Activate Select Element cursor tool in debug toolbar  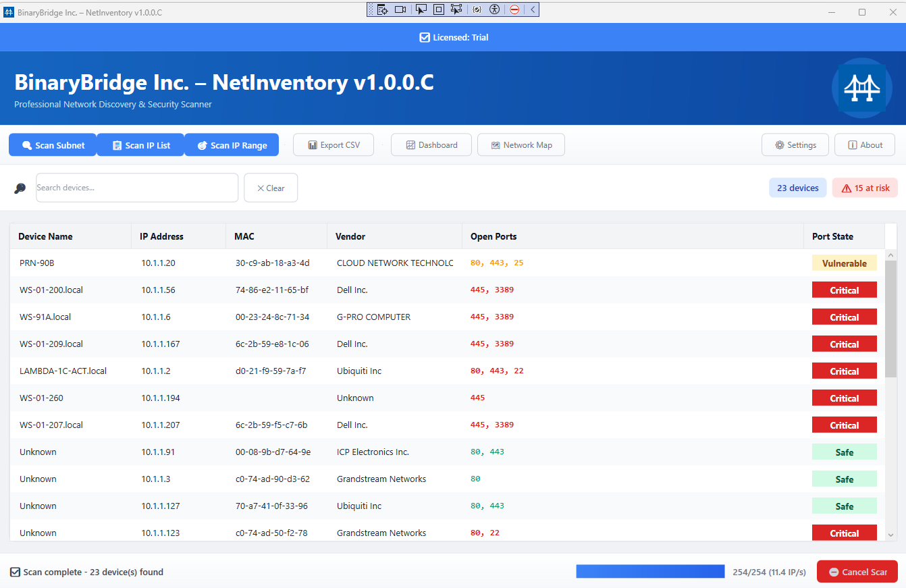(421, 9)
